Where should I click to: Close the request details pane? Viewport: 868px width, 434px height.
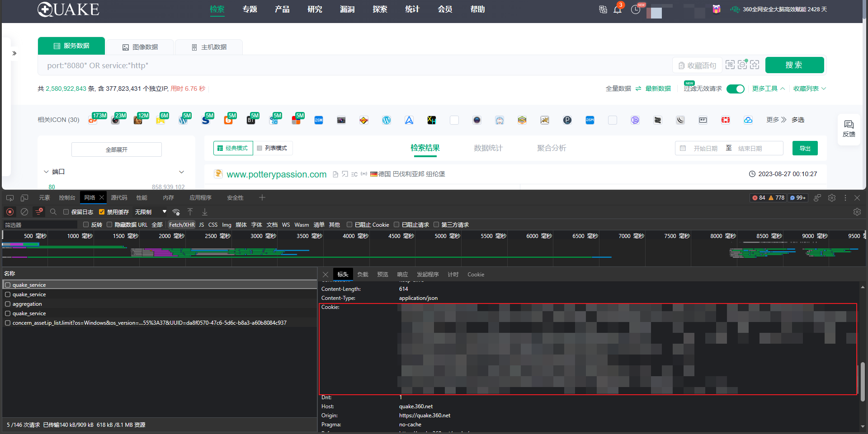pyautogui.click(x=325, y=275)
